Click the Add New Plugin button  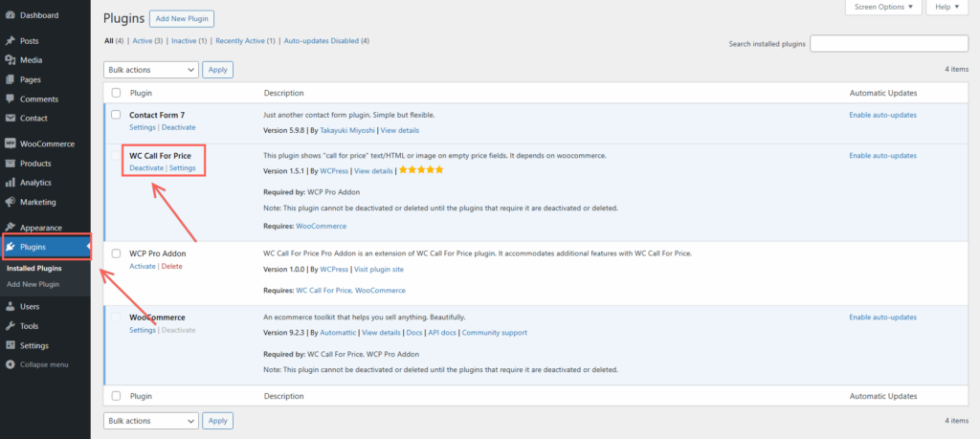click(182, 19)
